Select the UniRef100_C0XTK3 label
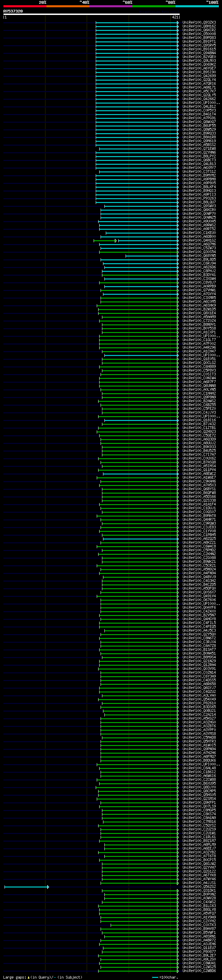This screenshot has width=222, height=980. (199, 925)
